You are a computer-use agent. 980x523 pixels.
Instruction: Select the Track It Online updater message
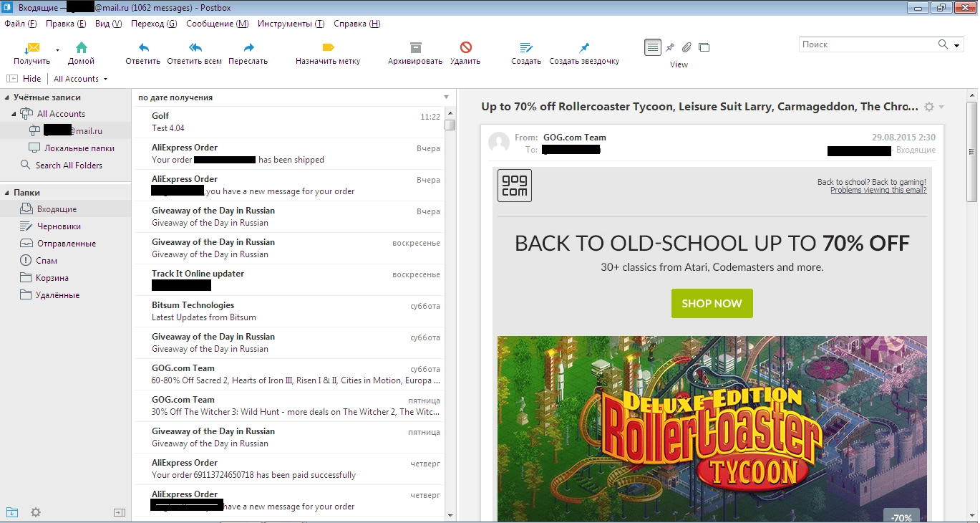click(x=289, y=279)
